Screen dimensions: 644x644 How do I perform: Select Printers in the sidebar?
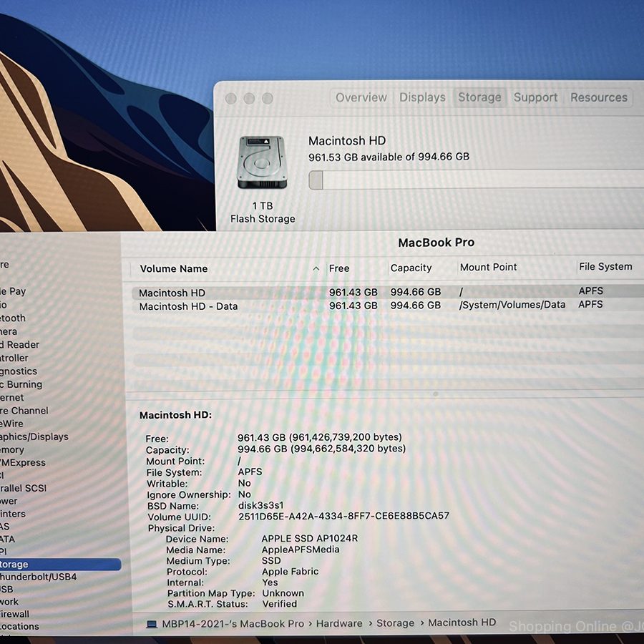click(13, 514)
